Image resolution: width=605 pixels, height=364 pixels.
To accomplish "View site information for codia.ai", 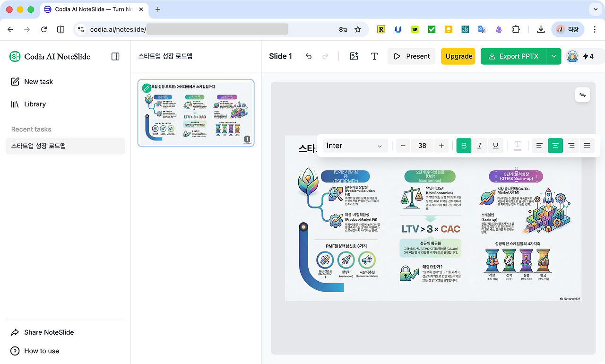I will click(x=81, y=29).
